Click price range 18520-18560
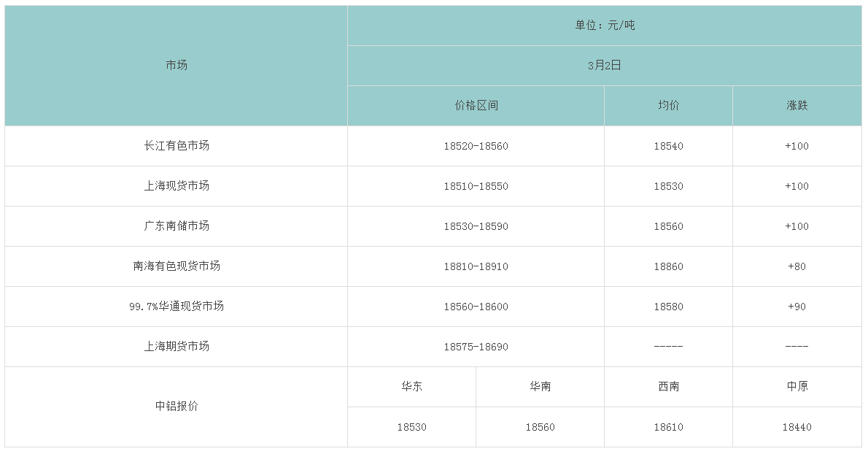 click(x=476, y=146)
